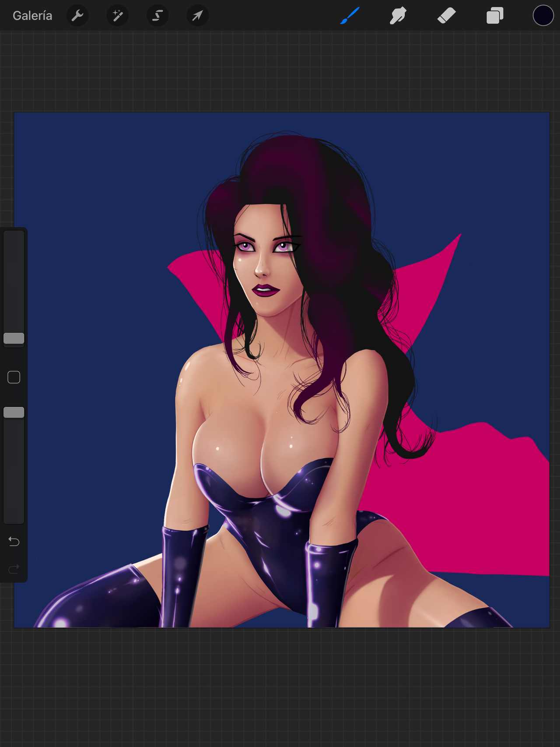Open the Adjustments magic wand menu
The image size is (560, 747).
coord(117,16)
